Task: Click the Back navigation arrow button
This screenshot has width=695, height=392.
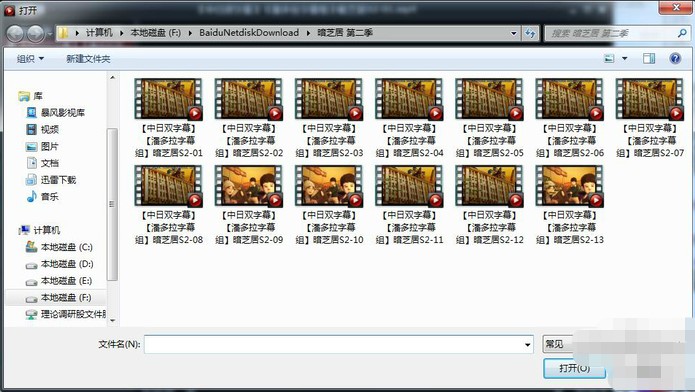Action: [x=15, y=33]
